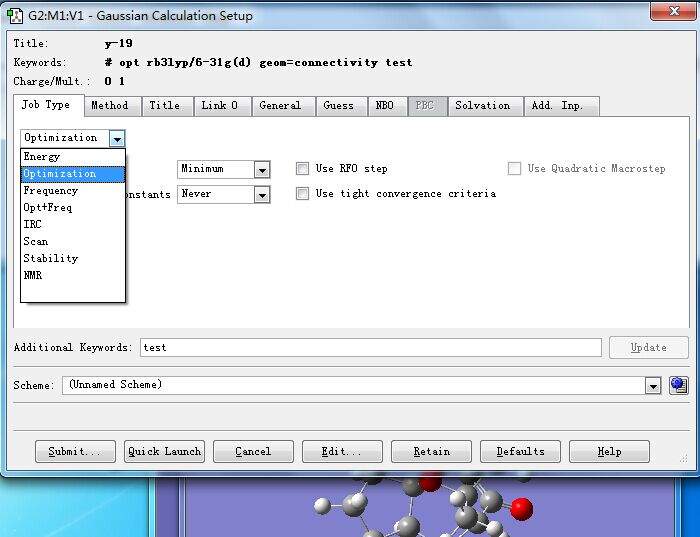Open the Link 0 tab
This screenshot has height=537, width=700.
222,106
